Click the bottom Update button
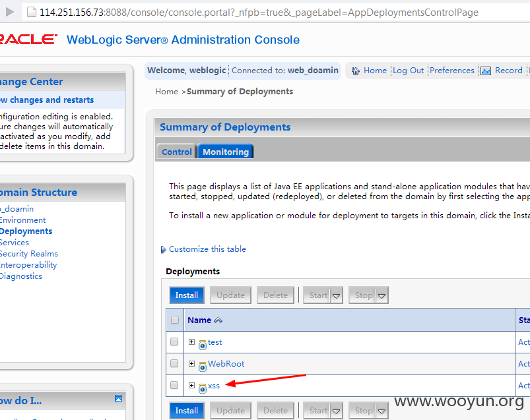This screenshot has height=420, width=530. click(230, 411)
